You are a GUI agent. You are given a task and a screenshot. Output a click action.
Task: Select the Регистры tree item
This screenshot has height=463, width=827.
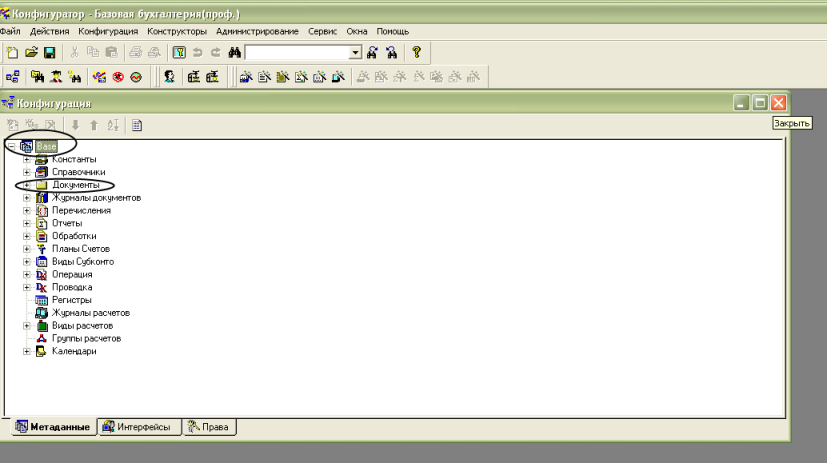click(71, 300)
